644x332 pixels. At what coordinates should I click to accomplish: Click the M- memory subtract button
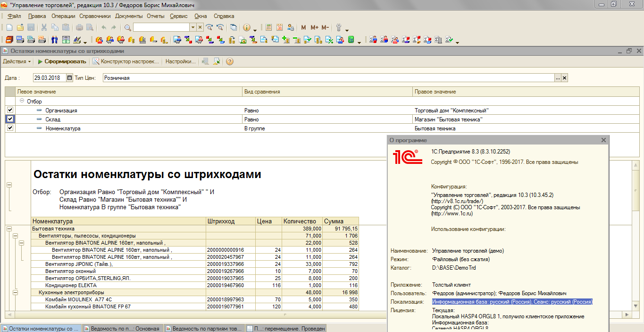pyautogui.click(x=325, y=27)
